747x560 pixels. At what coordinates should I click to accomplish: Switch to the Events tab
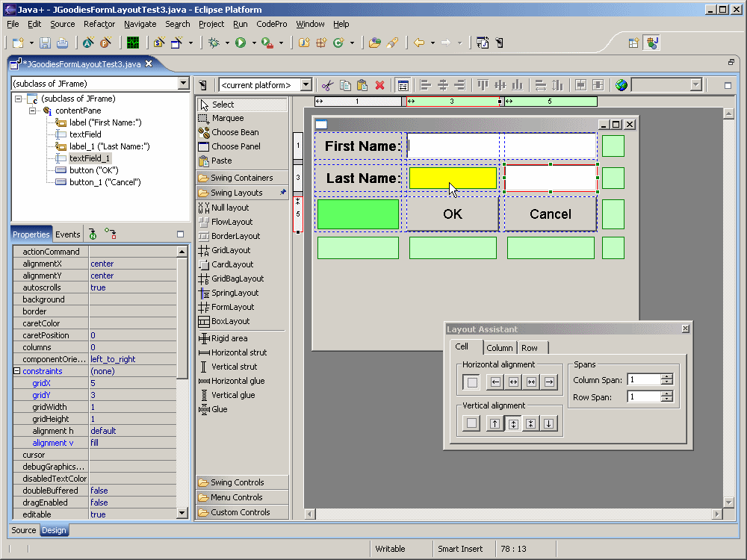(x=68, y=234)
